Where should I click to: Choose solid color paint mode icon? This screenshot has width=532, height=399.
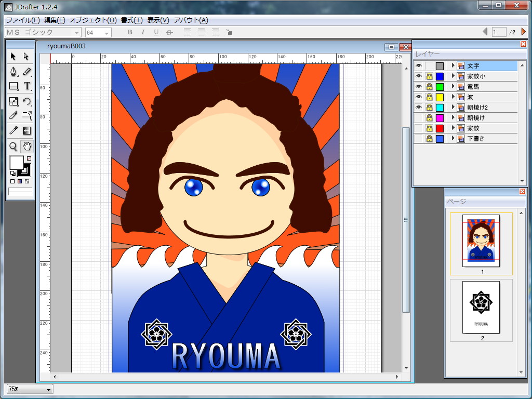(12, 181)
